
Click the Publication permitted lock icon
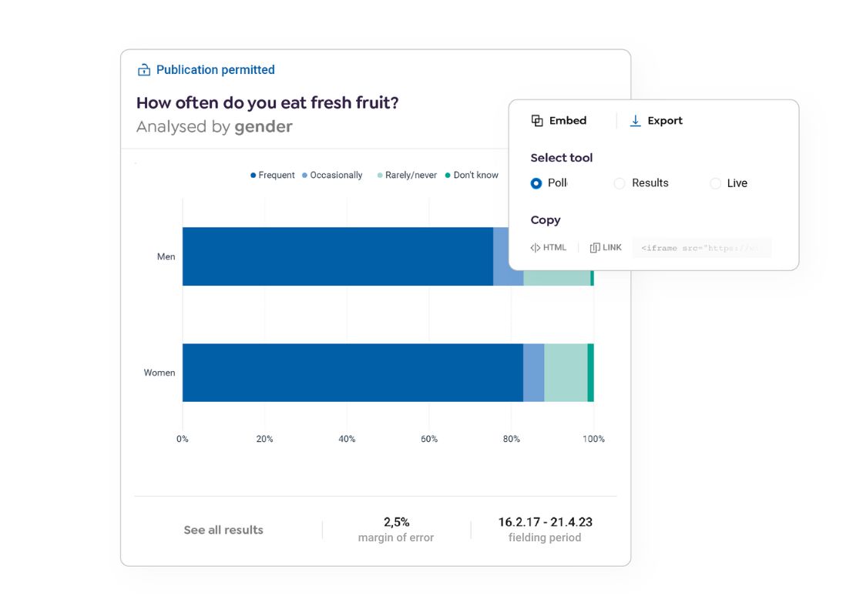pos(143,70)
